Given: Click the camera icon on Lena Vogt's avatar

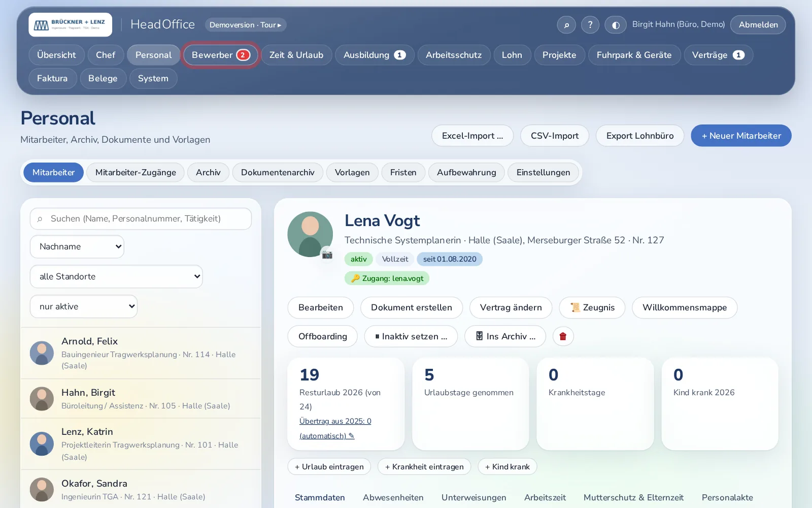Looking at the screenshot, I should [x=327, y=254].
